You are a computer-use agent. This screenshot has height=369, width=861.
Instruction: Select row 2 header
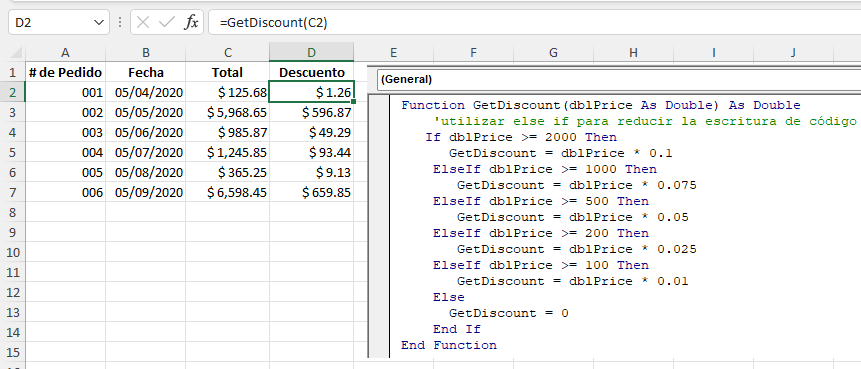[12, 92]
